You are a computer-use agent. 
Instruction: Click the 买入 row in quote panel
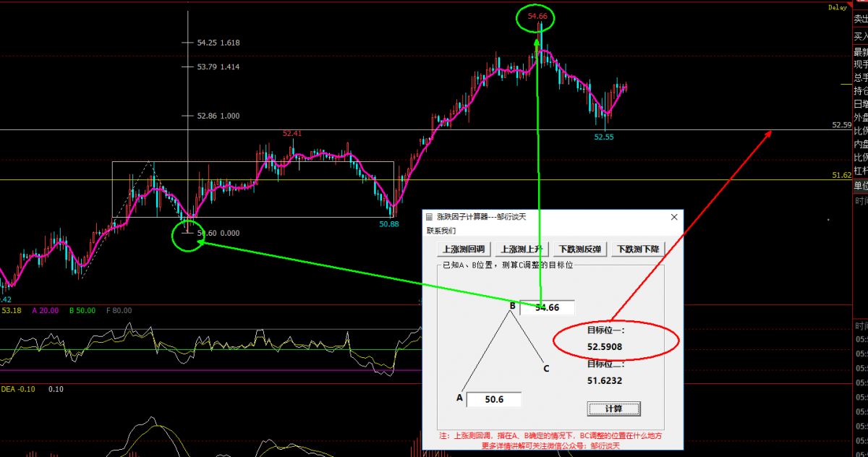[x=861, y=35]
